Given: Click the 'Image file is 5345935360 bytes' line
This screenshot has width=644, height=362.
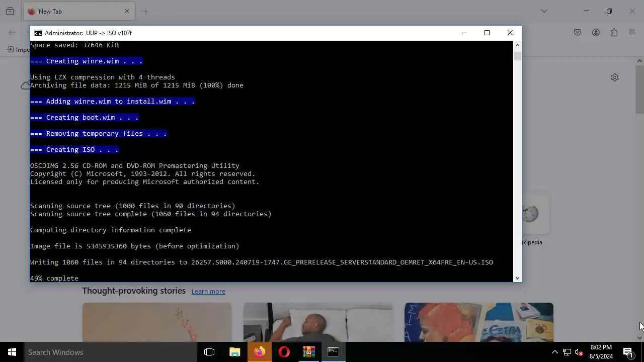Looking at the screenshot, I should tap(135, 246).
